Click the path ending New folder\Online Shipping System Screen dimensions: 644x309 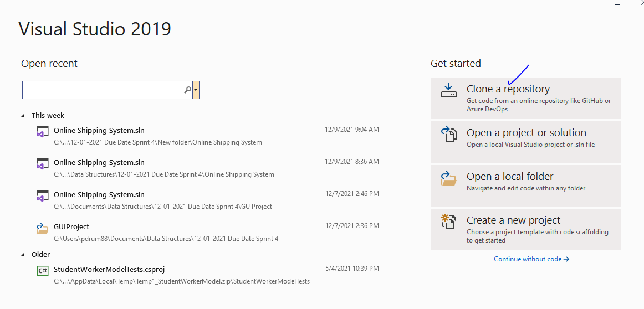click(x=158, y=142)
